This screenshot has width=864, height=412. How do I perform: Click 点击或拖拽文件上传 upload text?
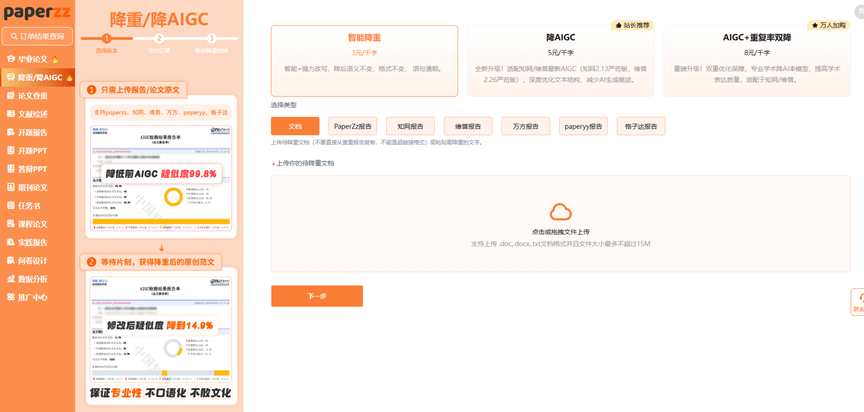click(x=560, y=232)
